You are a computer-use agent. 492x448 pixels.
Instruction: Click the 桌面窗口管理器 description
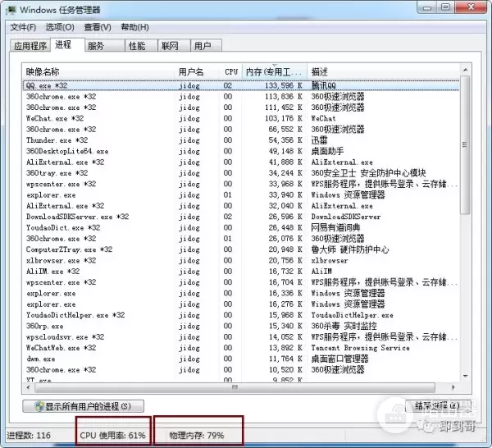[339, 359]
